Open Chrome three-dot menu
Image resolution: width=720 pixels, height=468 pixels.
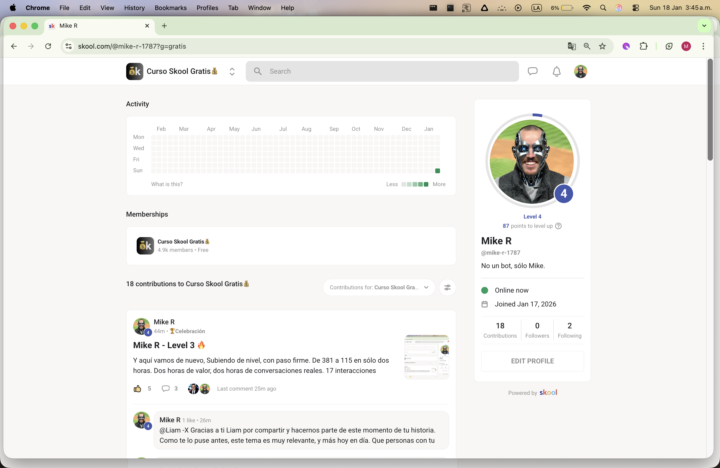[703, 46]
